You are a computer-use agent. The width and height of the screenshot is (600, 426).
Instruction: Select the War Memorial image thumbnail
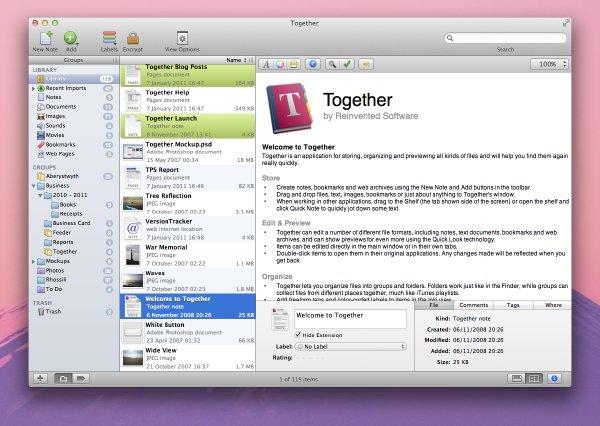[x=133, y=255]
